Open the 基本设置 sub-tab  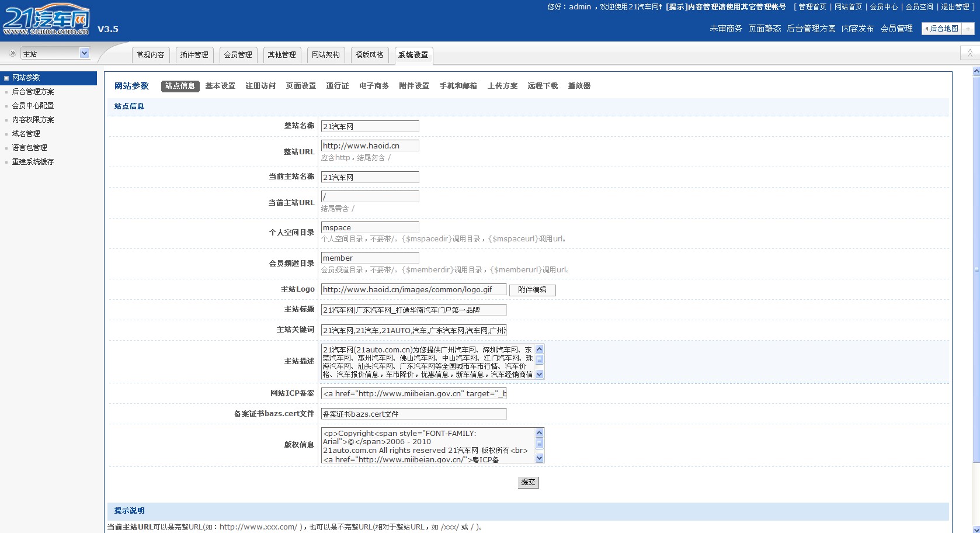(x=220, y=86)
